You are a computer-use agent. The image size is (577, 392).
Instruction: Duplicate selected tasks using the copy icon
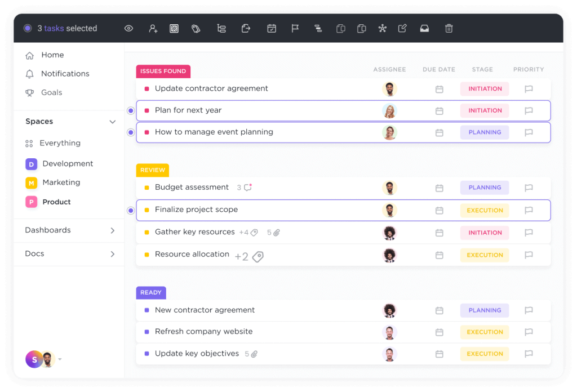340,28
